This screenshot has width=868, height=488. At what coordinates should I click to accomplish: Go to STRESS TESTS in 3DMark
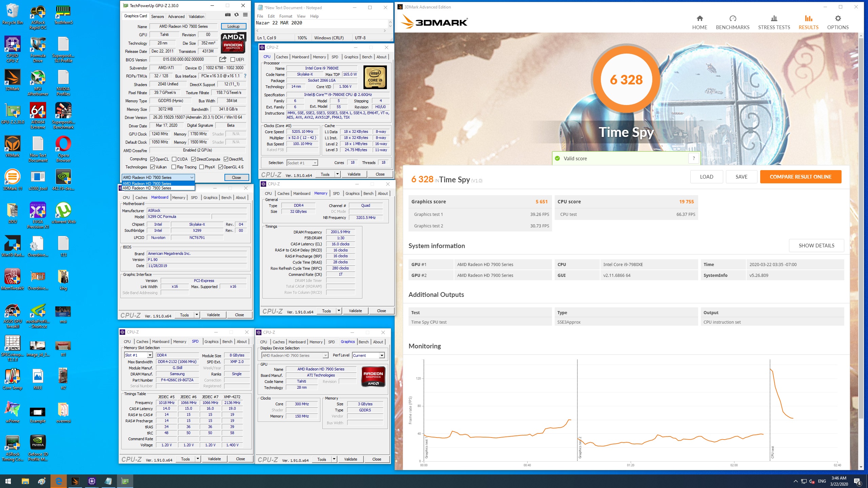tap(774, 22)
